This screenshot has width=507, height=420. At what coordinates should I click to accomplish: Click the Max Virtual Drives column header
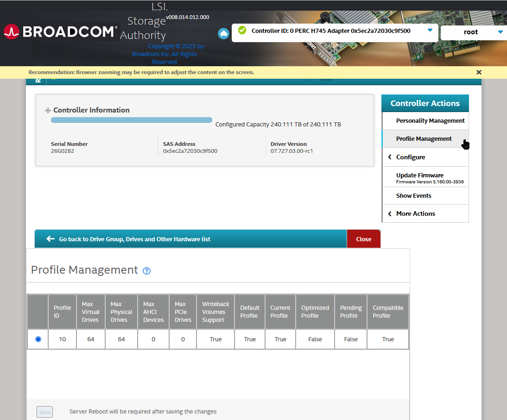(x=90, y=312)
